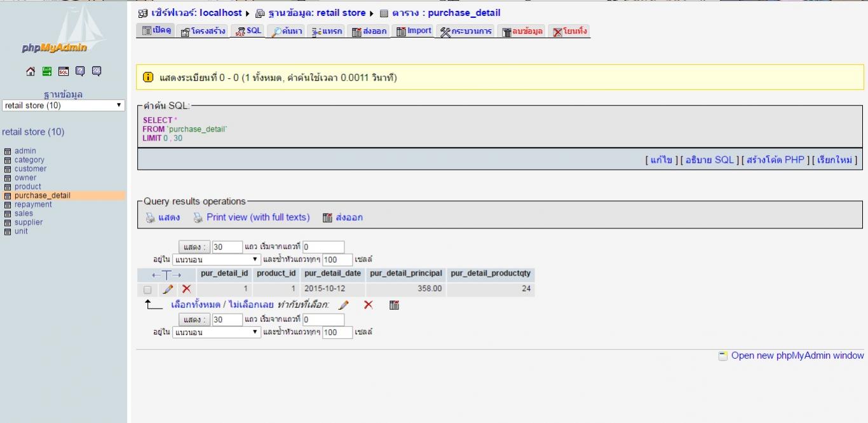This screenshot has height=423, width=868.
Task: Click the green Exit logout icon
Action: click(x=47, y=71)
